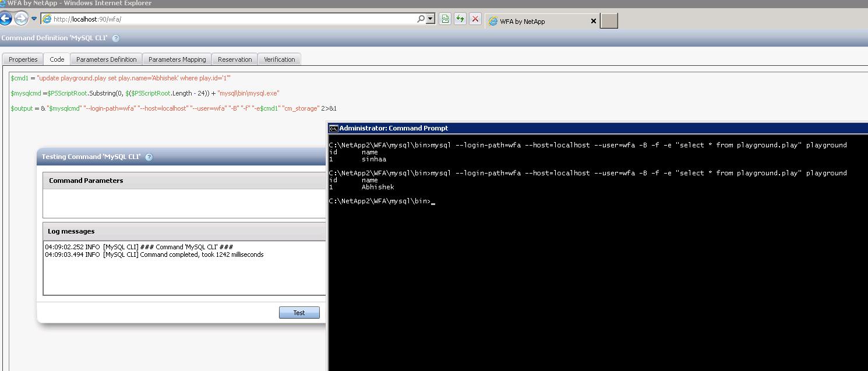Click 'sinhaa' in Command Prompt output
868x371 pixels.
374,159
